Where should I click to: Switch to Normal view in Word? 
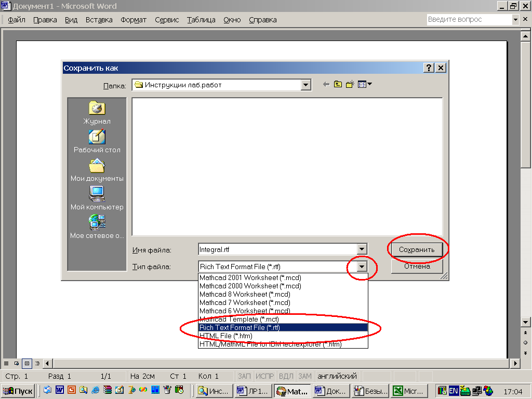(6, 363)
